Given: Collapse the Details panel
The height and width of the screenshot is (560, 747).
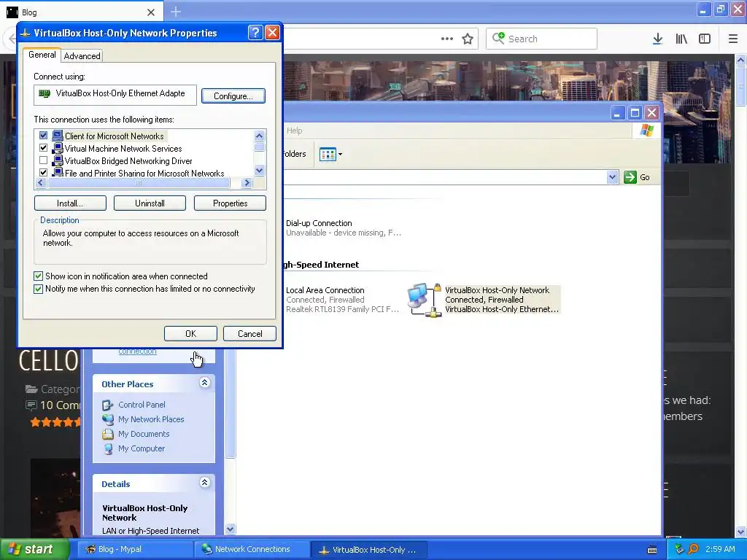Looking at the screenshot, I should pos(204,483).
